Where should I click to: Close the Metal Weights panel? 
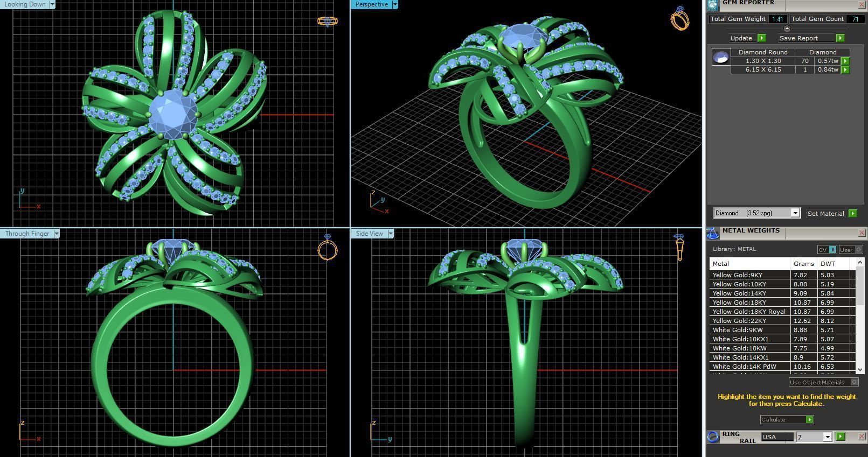pyautogui.click(x=861, y=233)
